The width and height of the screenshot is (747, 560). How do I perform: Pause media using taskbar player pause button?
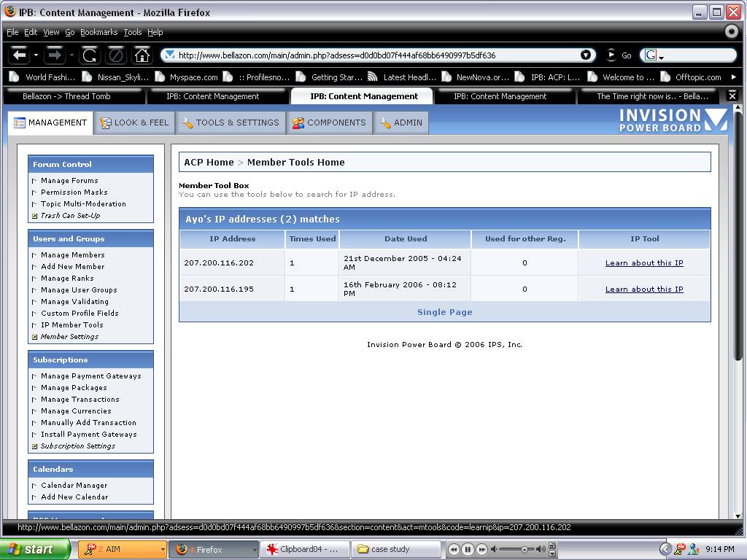pyautogui.click(x=468, y=549)
